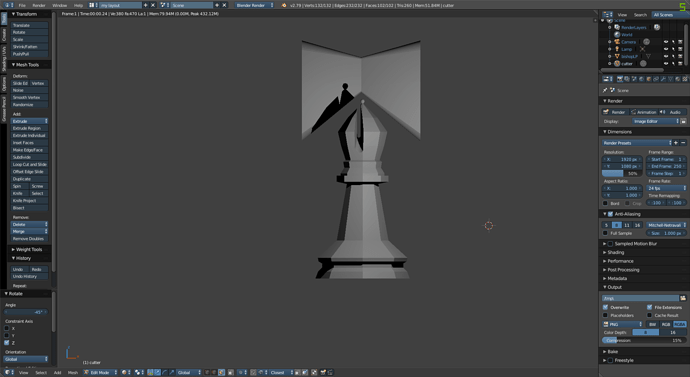Open the Mesh Data triangle tab icon
Image resolution: width=690 pixels, height=377 pixels.
point(670,79)
